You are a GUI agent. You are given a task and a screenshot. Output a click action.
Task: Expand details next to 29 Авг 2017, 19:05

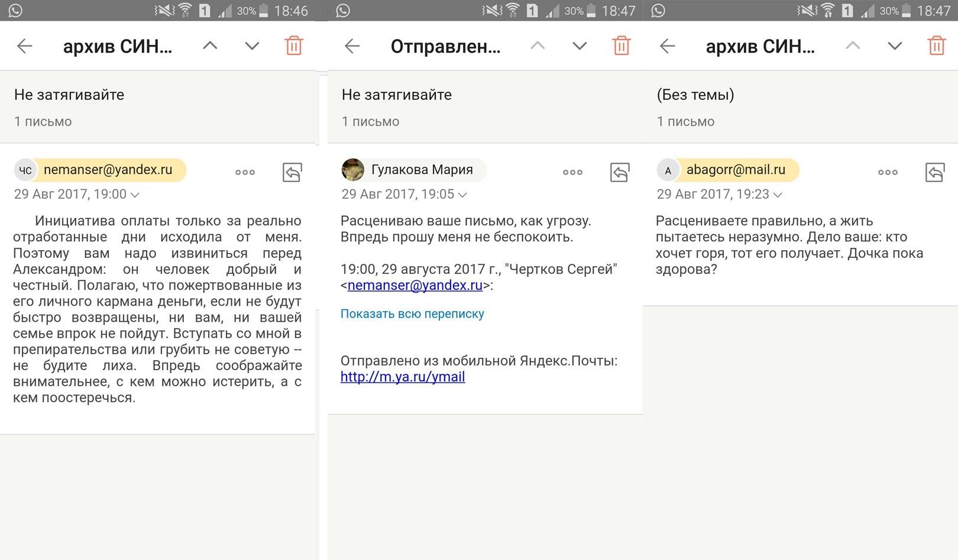coord(462,195)
